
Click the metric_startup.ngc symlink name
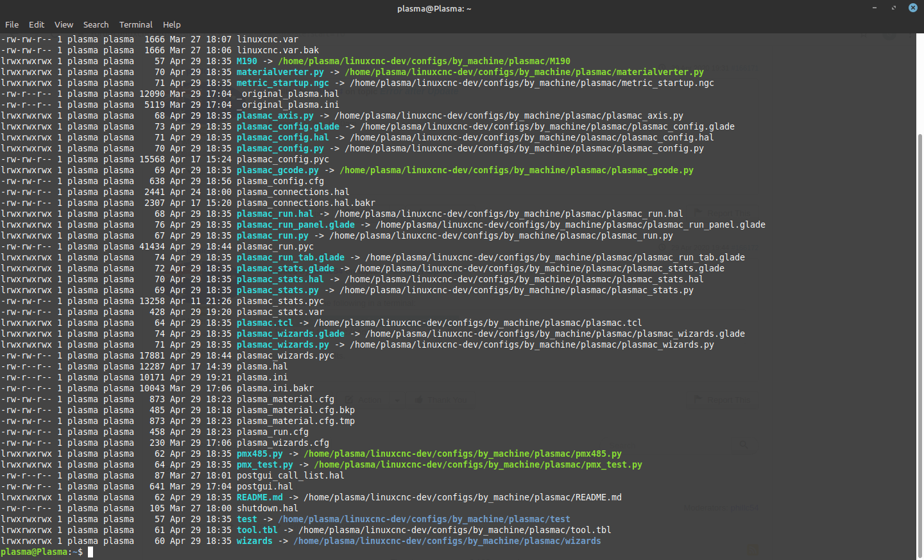283,83
